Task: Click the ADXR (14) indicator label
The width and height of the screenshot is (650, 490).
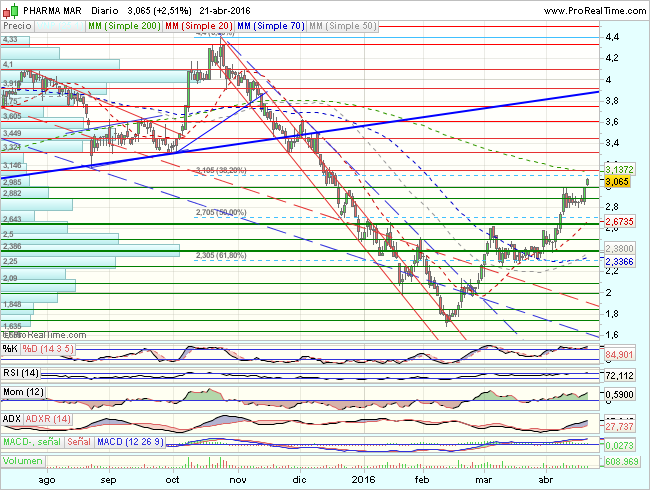Action: [x=48, y=419]
